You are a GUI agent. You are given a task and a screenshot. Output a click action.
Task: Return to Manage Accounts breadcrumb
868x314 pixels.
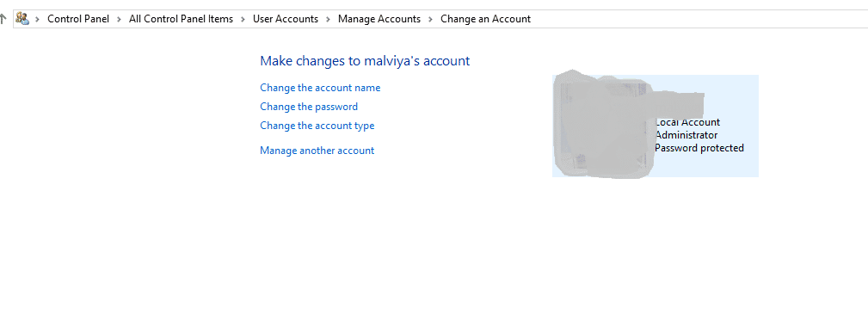pos(379,19)
